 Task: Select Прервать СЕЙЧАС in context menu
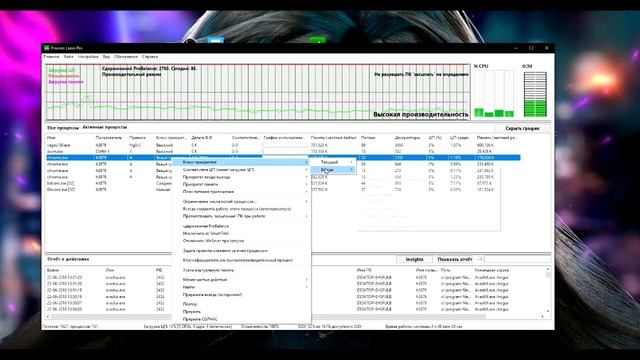click(242, 319)
